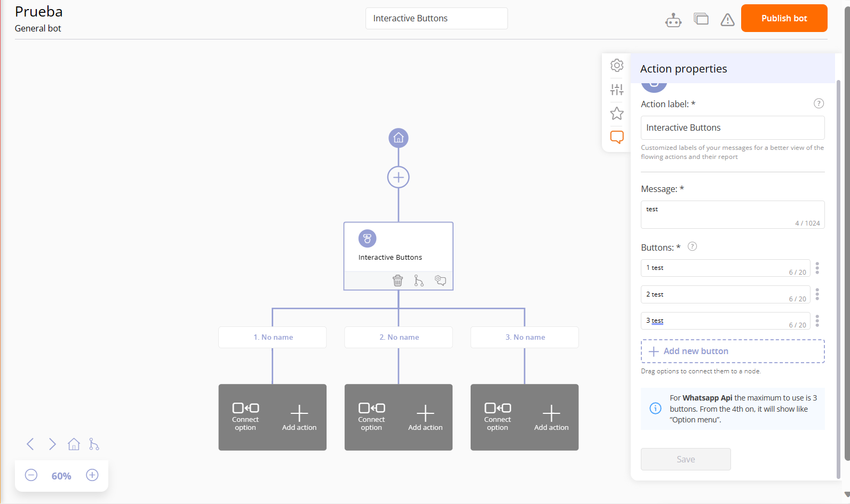Open options menu for button 1 test
The width and height of the screenshot is (850, 504).
pyautogui.click(x=817, y=268)
